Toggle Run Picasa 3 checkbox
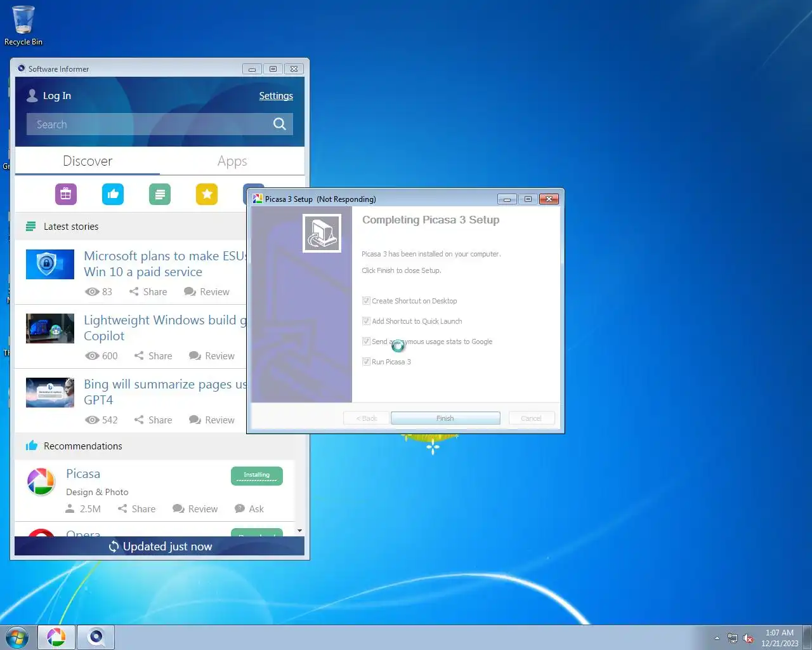 [x=366, y=362]
